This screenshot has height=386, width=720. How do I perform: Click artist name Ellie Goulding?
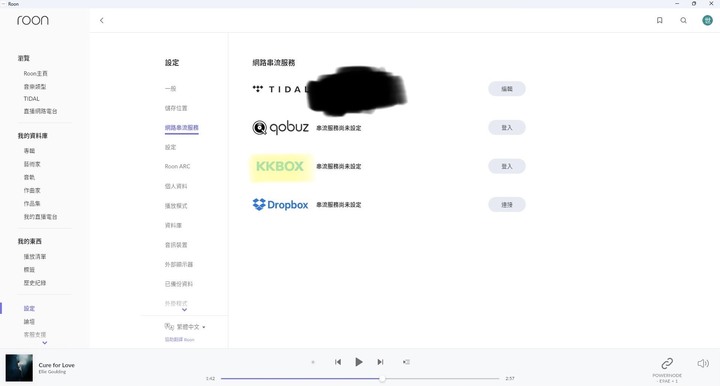(52, 372)
